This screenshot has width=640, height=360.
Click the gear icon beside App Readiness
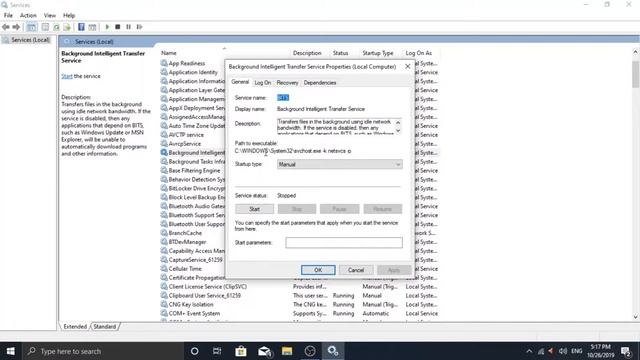point(164,63)
